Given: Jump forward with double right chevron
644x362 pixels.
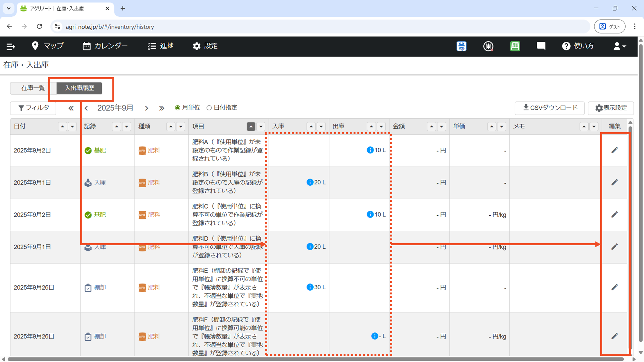Looking at the screenshot, I should tap(162, 108).
